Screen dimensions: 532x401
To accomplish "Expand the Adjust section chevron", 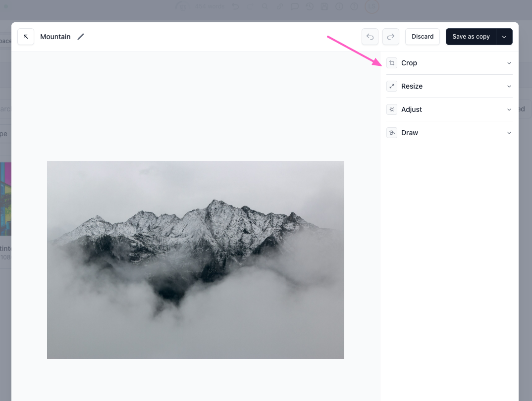I will (x=509, y=109).
